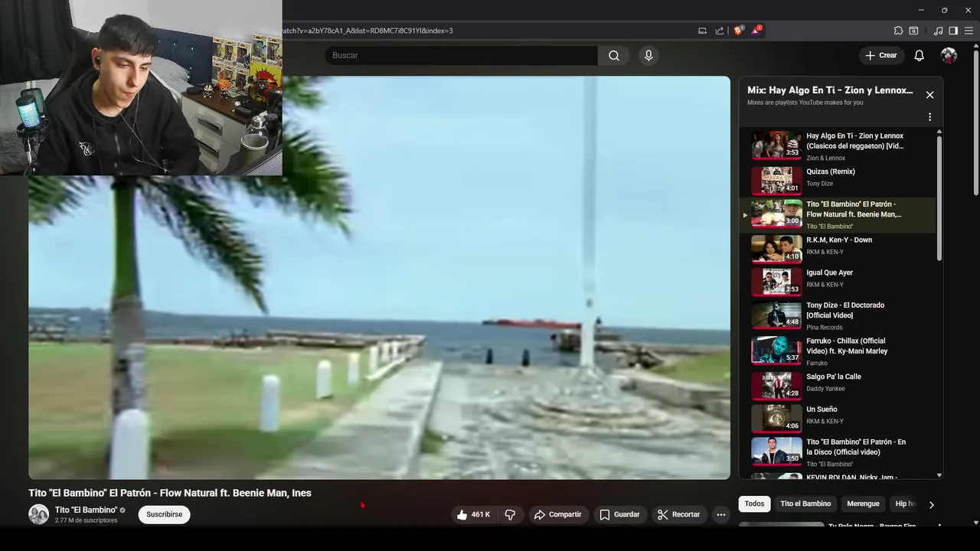
Task: Click the Pina Records channel text
Action: (825, 328)
